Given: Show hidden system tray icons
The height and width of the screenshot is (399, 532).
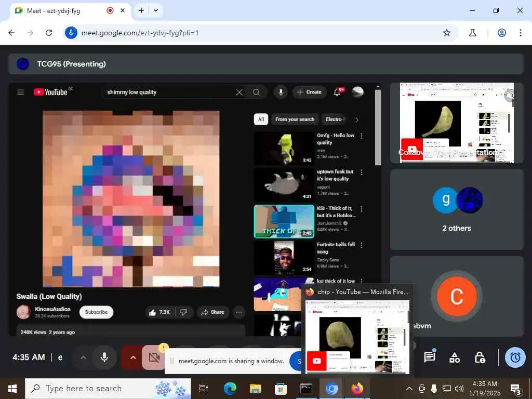Looking at the screenshot, I should point(409,389).
